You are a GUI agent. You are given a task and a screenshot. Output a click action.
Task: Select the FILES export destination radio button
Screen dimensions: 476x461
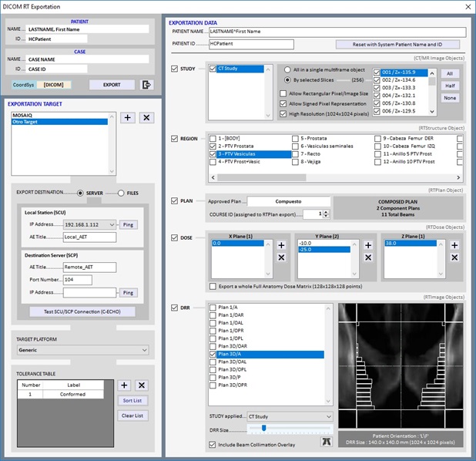121,193
